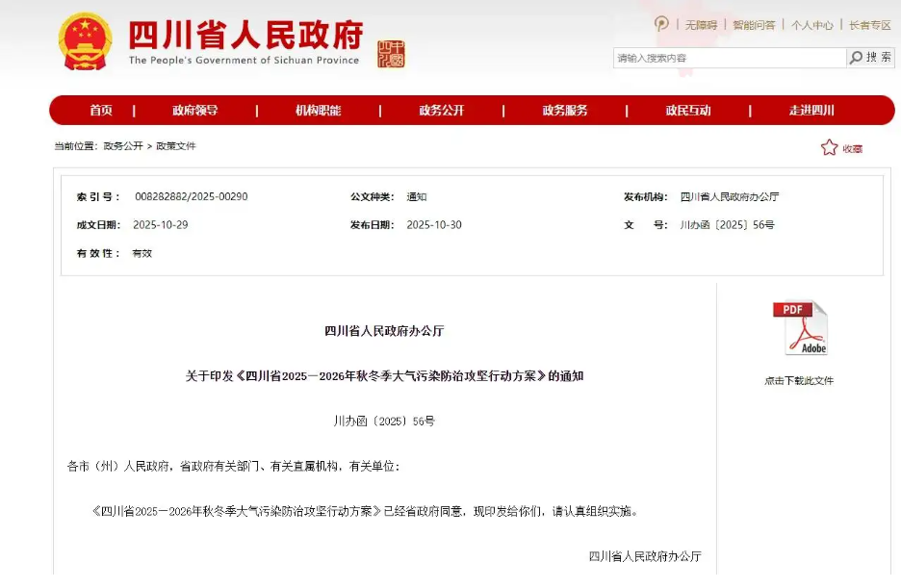Screen dimensions: 901x588
Task: Click the star 收藏 favorite icon
Action: click(829, 147)
